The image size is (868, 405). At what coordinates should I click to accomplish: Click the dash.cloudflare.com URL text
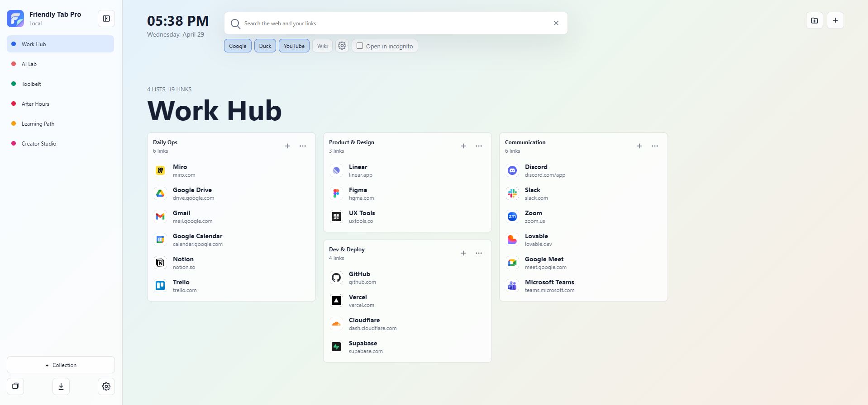pyautogui.click(x=372, y=328)
